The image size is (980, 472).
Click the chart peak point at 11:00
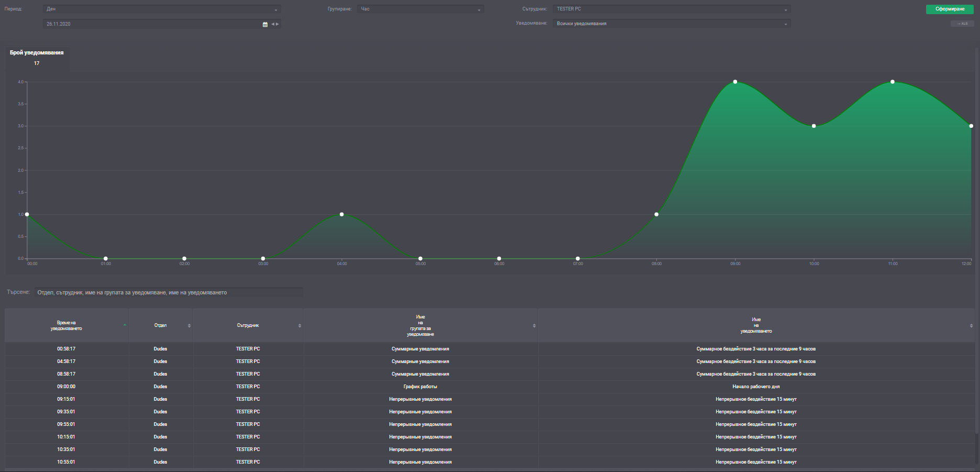(893, 82)
